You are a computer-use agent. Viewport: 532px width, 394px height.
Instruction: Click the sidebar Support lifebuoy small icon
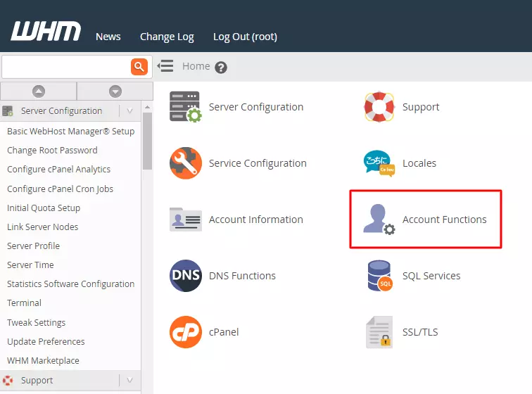tap(8, 381)
